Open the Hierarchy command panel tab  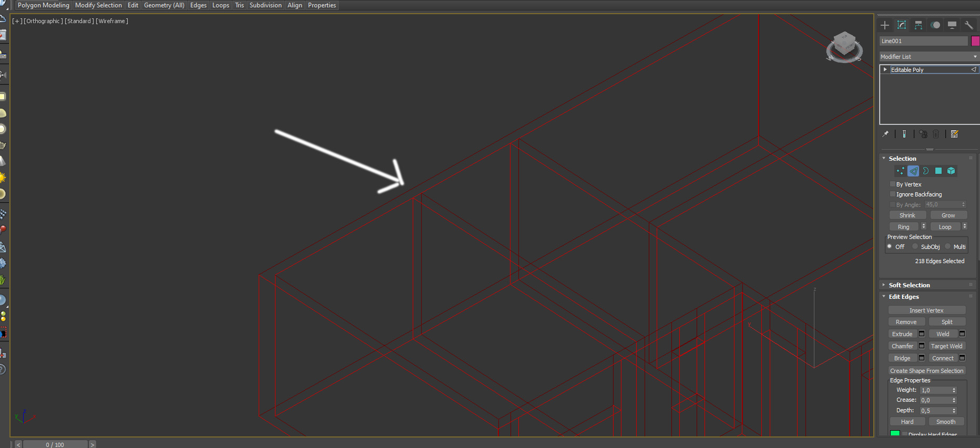click(918, 25)
